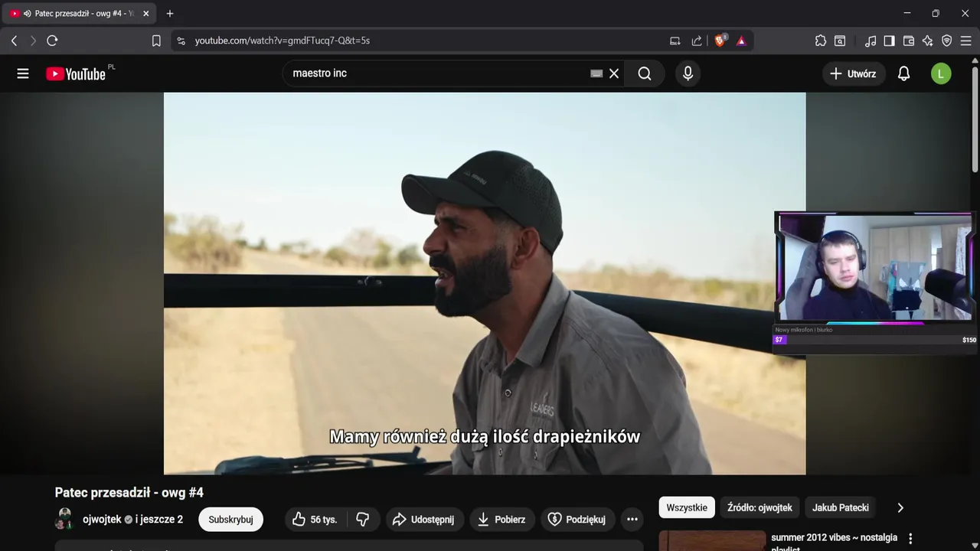
Task: Open "summer 2012 vibes ~ nostalgia" video title
Action: pos(834,542)
